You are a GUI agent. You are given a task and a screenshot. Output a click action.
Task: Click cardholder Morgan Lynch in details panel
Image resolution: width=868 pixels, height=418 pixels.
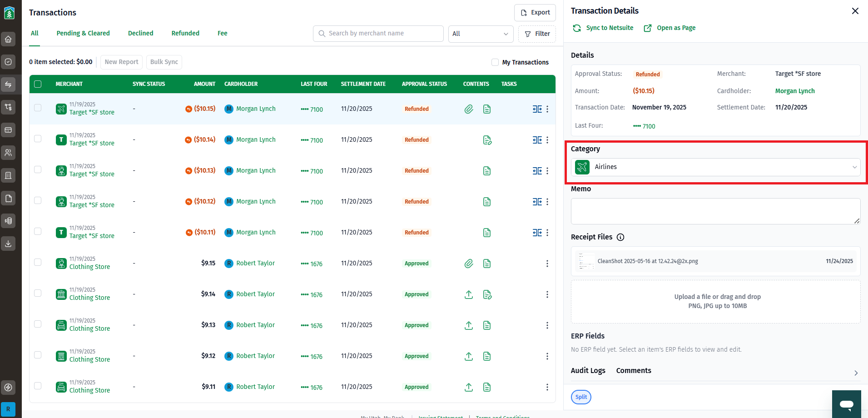[x=795, y=91]
